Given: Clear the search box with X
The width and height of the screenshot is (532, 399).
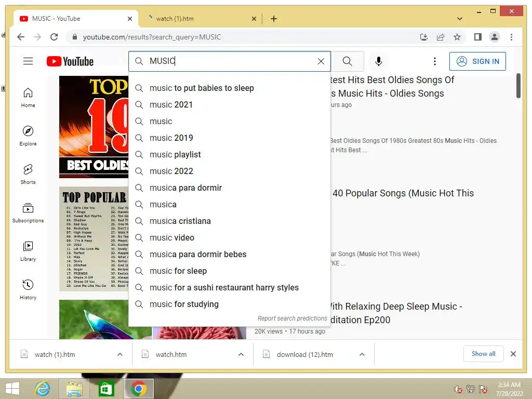Looking at the screenshot, I should [321, 61].
